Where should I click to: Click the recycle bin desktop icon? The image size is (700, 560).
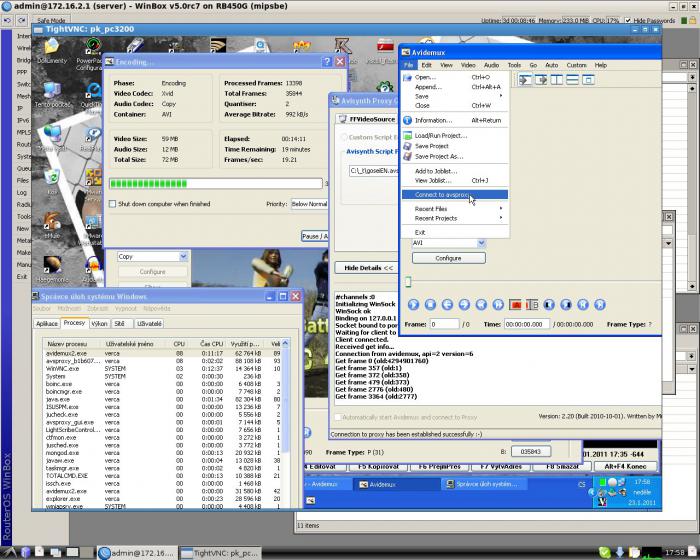point(52,182)
